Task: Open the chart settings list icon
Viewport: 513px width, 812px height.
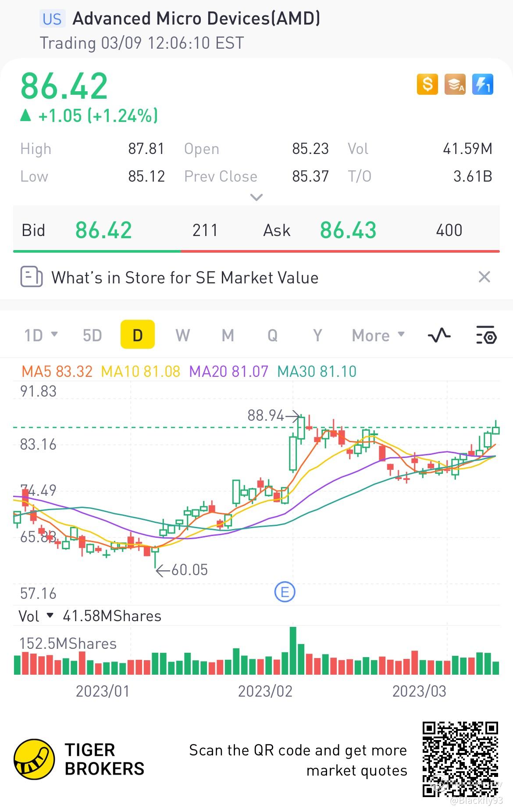Action: 486,336
